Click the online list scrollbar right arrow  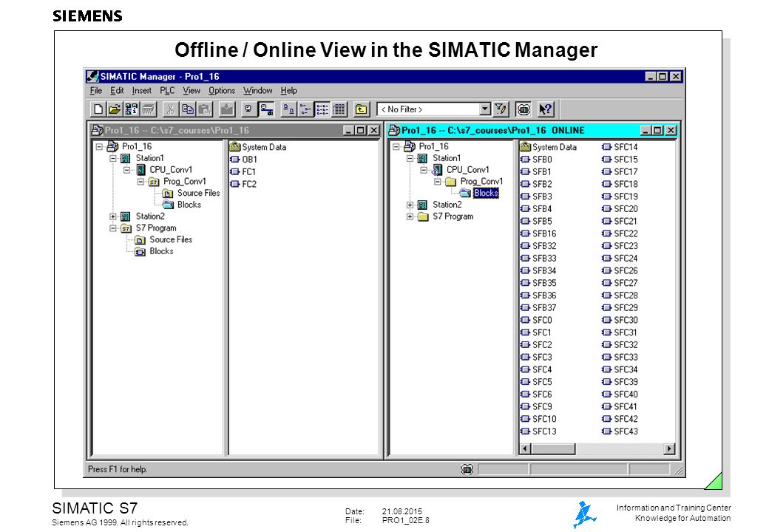pyautogui.click(x=669, y=449)
